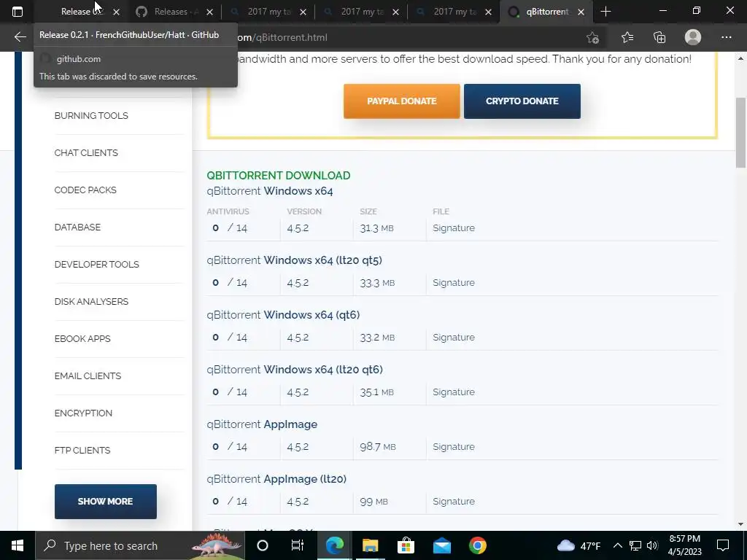Click the PayPal Donate button
Screen dimensions: 747x560
click(x=402, y=101)
